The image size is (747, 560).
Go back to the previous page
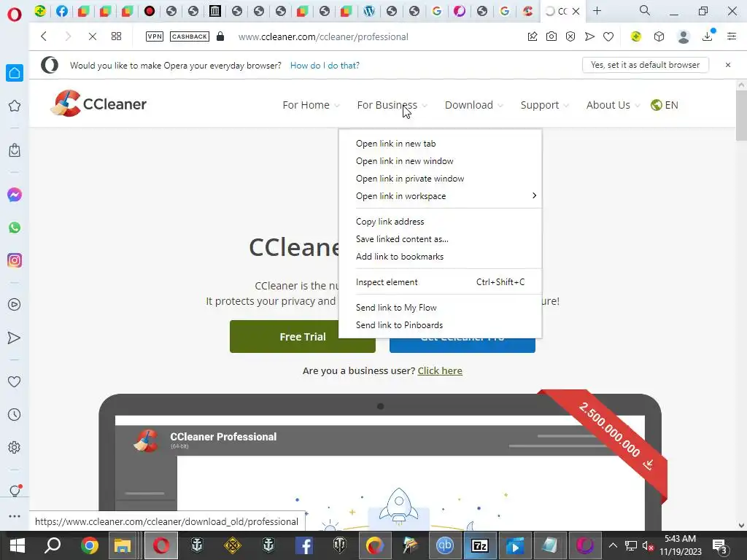coord(44,36)
